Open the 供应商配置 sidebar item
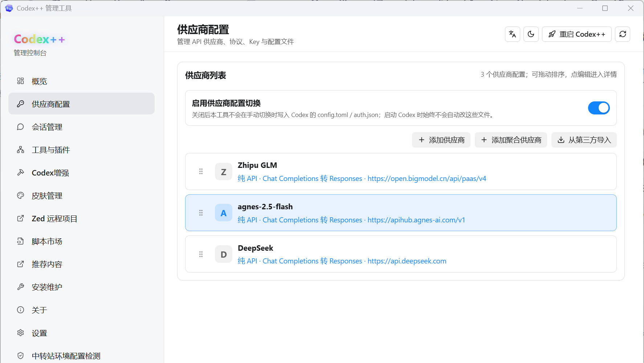644x363 pixels. pos(81,104)
